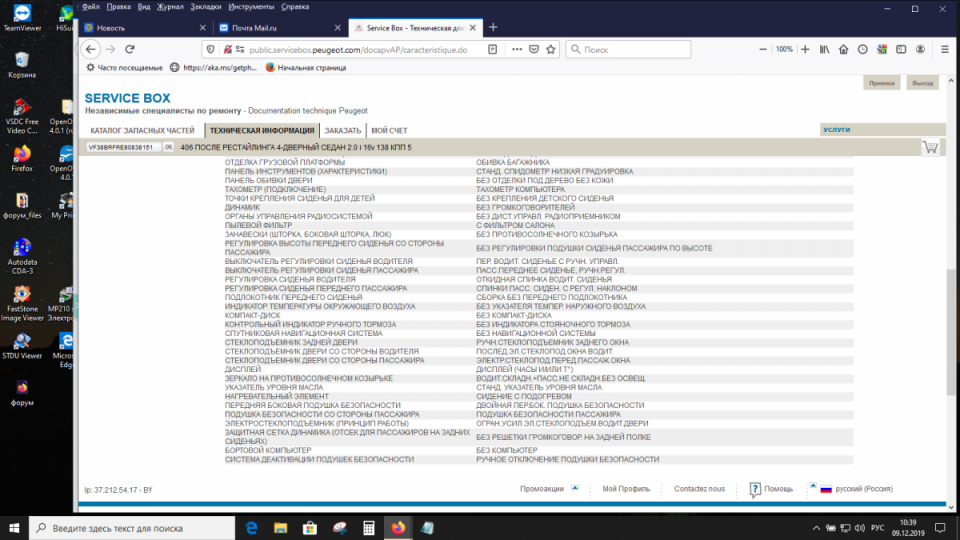
Task: Open Calculator from the taskbar
Action: click(369, 527)
